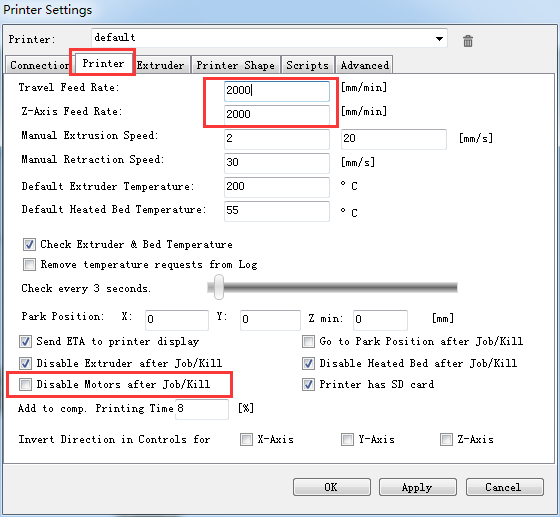Toggle Printer has SD card checkbox
Screen dimensions: 560x517
coord(308,385)
